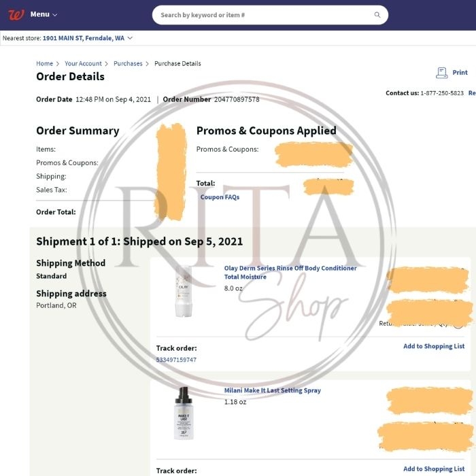The width and height of the screenshot is (476, 476).
Task: Click the Print link text
Action: [x=460, y=73]
